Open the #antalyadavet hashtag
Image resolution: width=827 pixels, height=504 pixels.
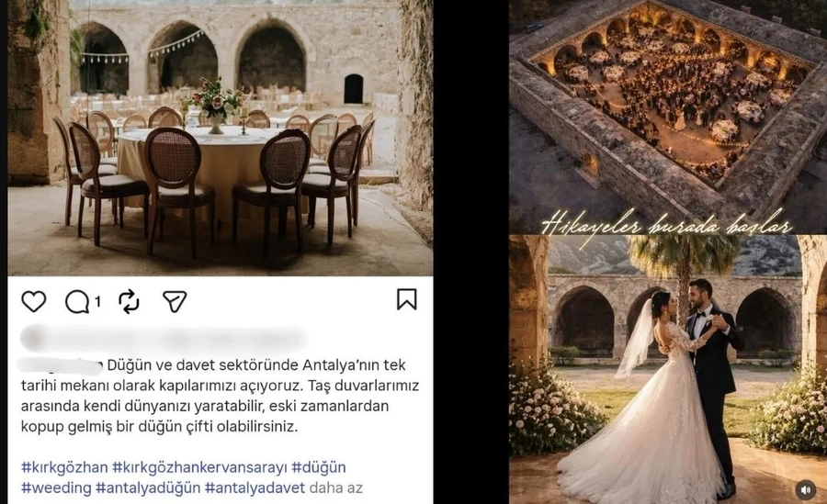click(x=255, y=487)
